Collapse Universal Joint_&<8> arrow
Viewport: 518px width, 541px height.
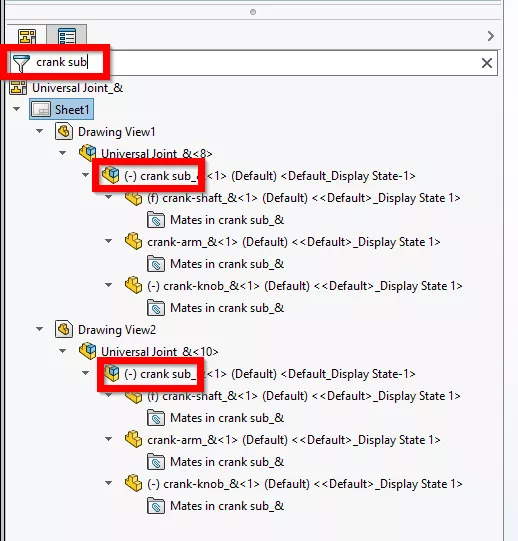[62, 153]
